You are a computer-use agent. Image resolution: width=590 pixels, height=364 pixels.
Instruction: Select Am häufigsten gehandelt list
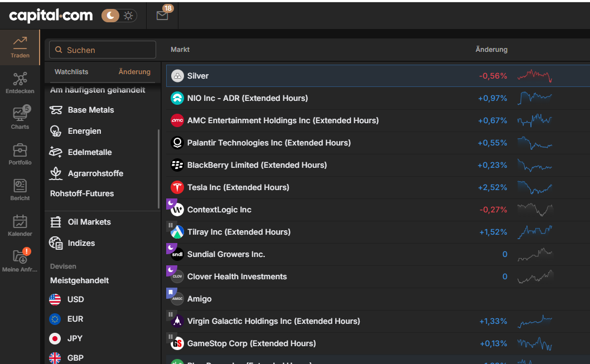click(98, 90)
